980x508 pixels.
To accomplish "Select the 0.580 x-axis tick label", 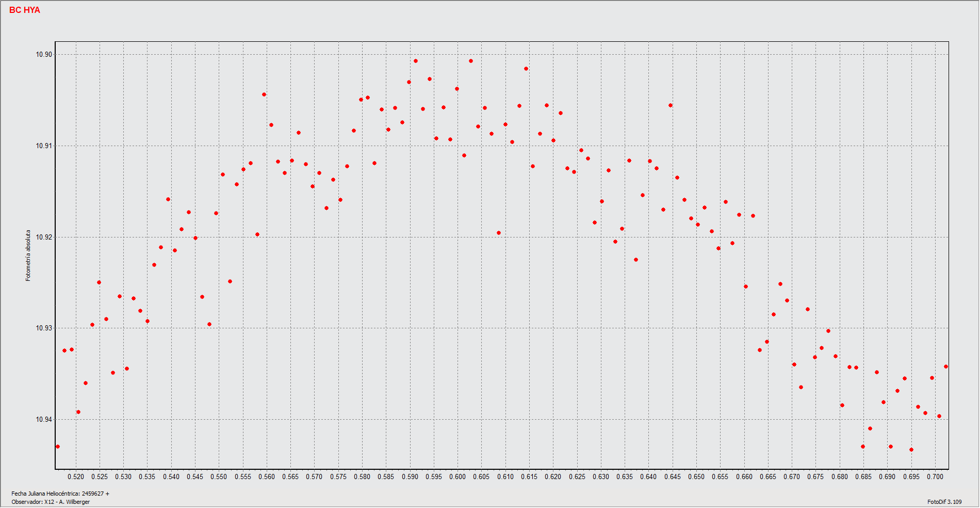I will (x=362, y=477).
